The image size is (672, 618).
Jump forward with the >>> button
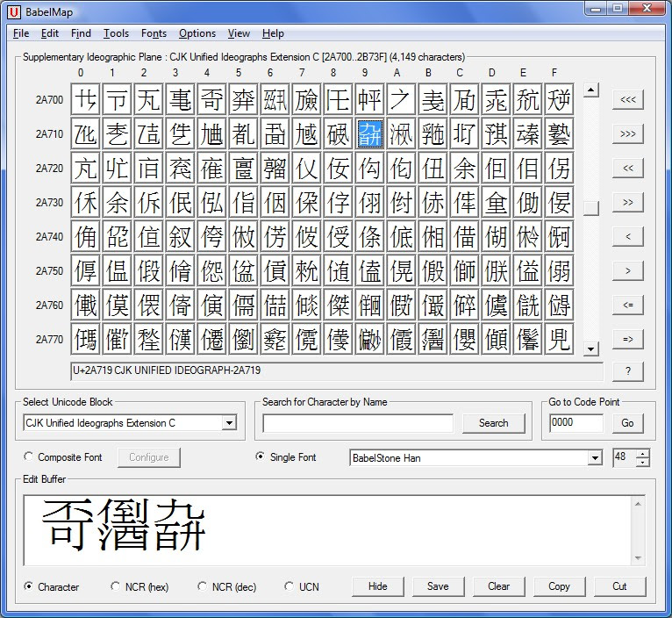628,133
